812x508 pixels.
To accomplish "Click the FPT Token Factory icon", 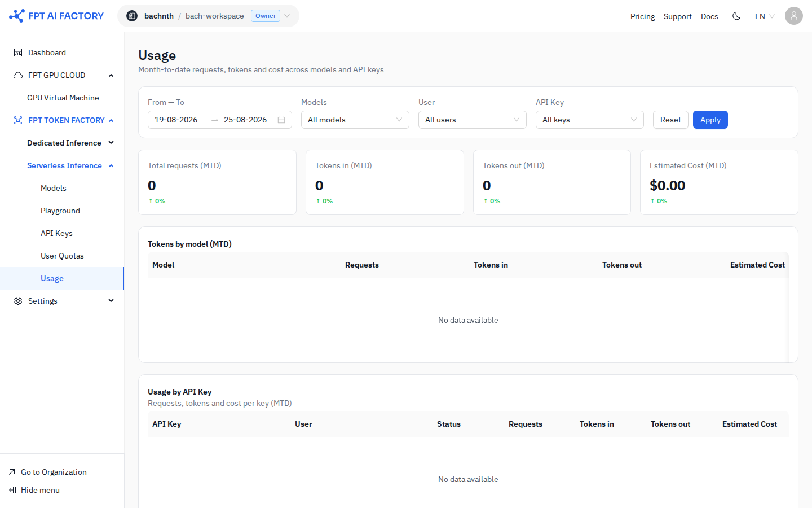I will click(x=18, y=120).
